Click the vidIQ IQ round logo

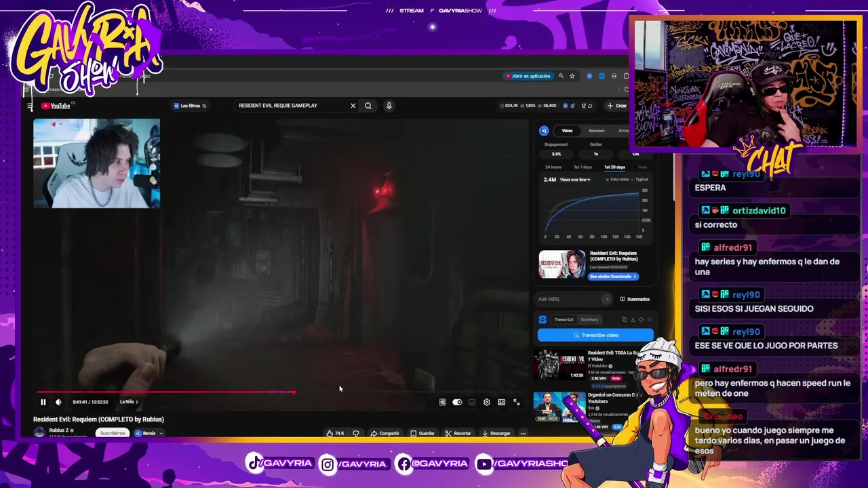[x=544, y=131]
